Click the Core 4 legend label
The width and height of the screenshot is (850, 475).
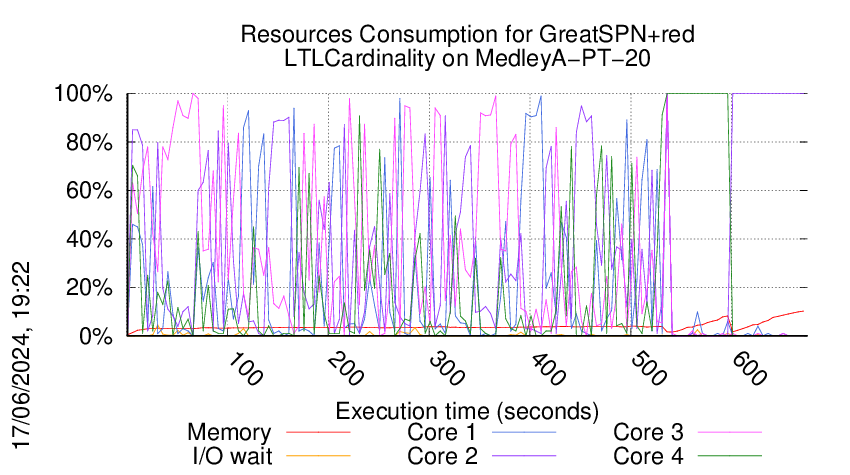tap(648, 456)
